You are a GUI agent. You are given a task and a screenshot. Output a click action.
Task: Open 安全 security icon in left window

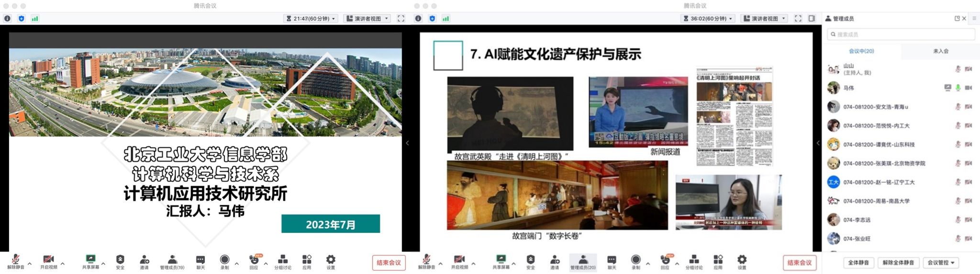pos(120,260)
